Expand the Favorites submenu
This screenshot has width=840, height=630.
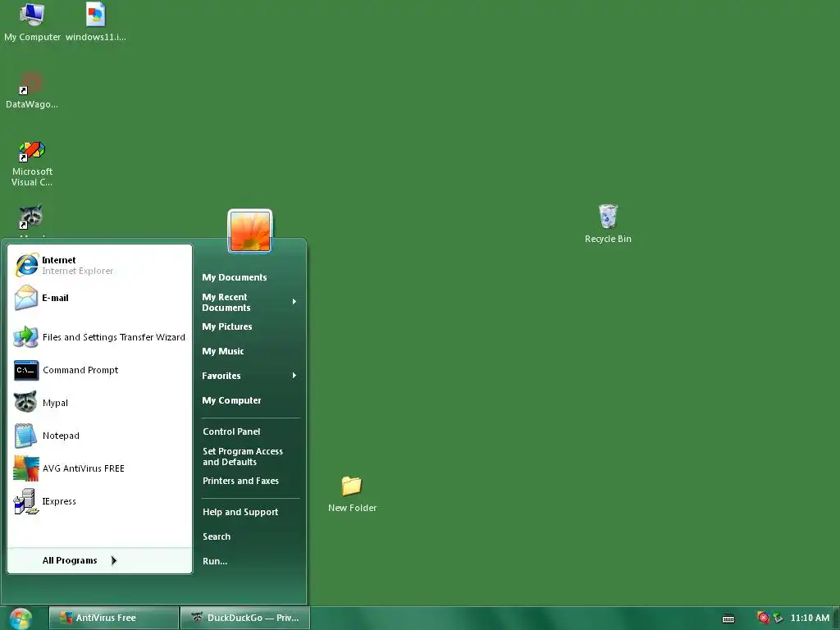point(249,376)
